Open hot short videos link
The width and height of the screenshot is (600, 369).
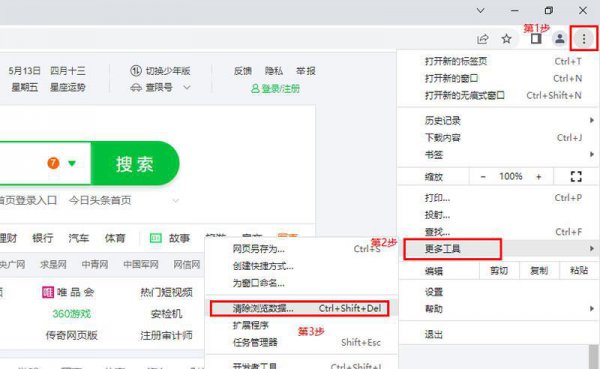coord(166,293)
